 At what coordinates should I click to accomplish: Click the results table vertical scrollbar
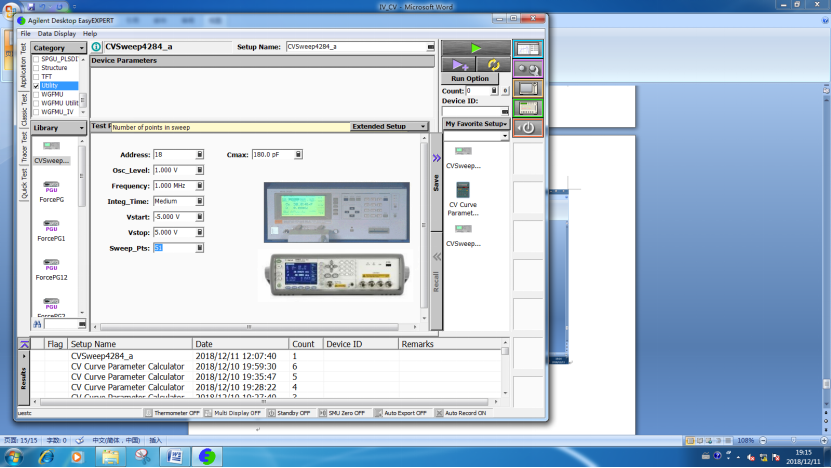pos(505,369)
